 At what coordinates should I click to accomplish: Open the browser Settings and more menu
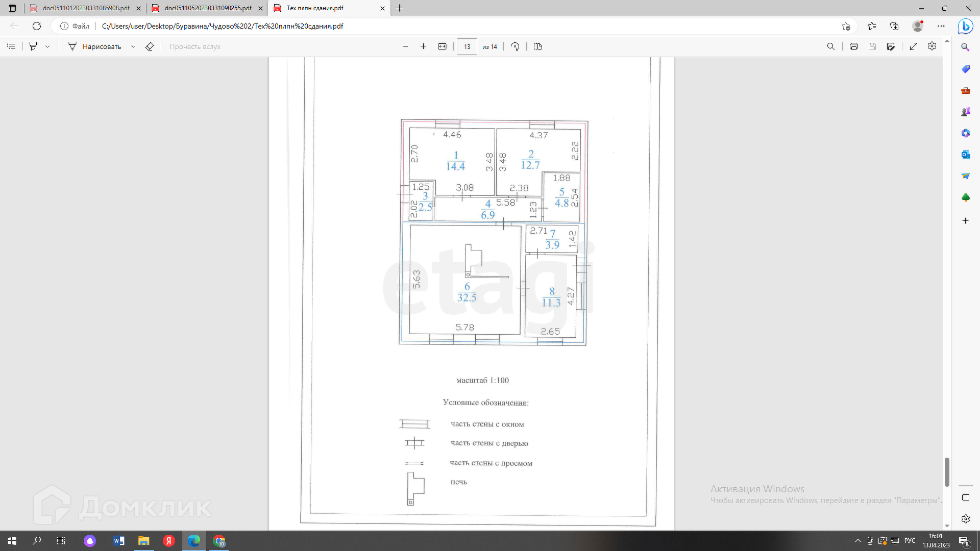tap(941, 26)
